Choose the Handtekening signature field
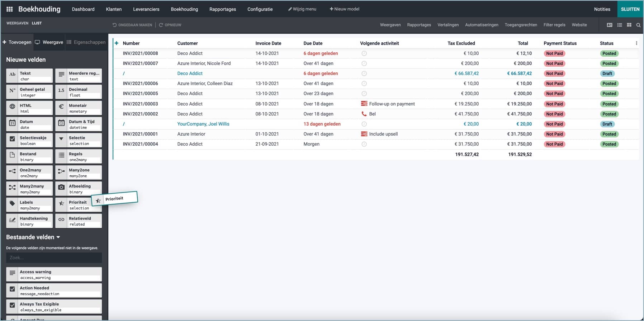 coord(29,221)
